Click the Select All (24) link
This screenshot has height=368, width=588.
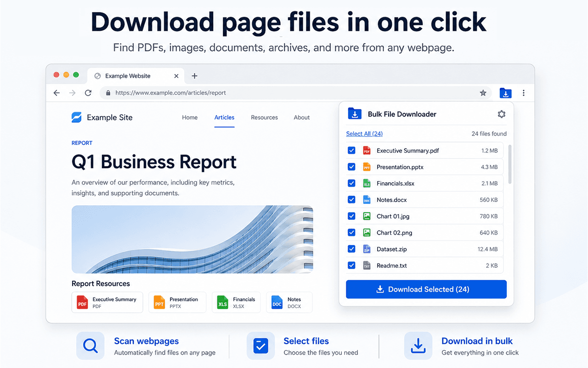tap(364, 134)
